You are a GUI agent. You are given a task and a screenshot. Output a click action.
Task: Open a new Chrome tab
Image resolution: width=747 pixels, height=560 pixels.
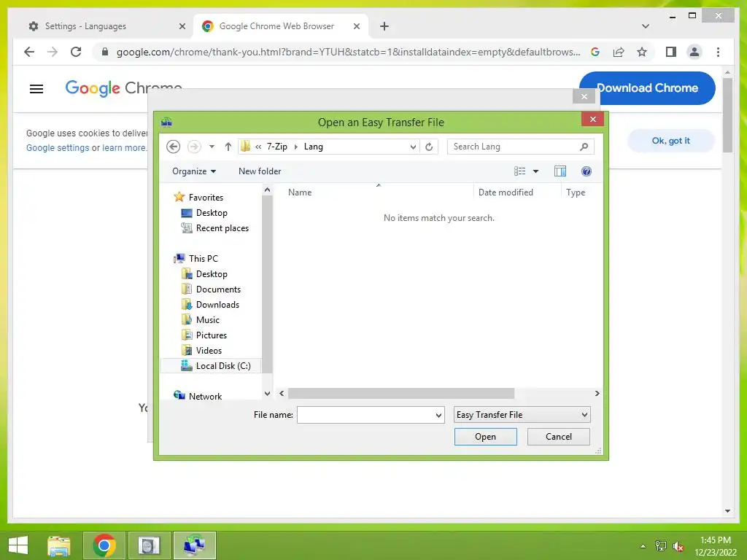(384, 26)
